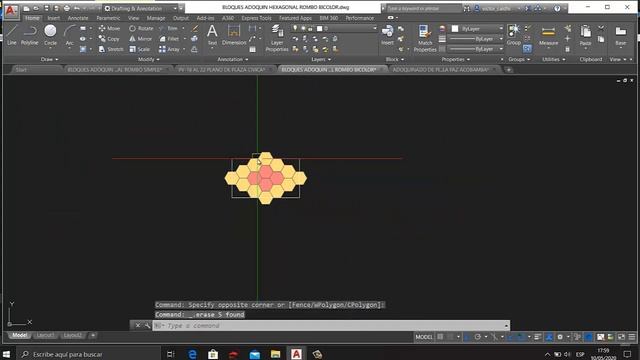640x360 pixels.
Task: Switch to the Parametric ribbon tab
Action: (x=108, y=18)
